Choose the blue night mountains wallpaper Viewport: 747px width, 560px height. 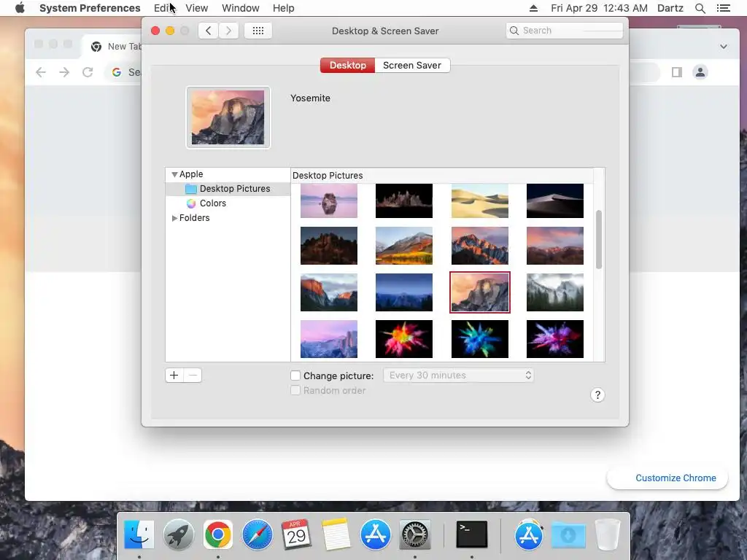pos(404,292)
